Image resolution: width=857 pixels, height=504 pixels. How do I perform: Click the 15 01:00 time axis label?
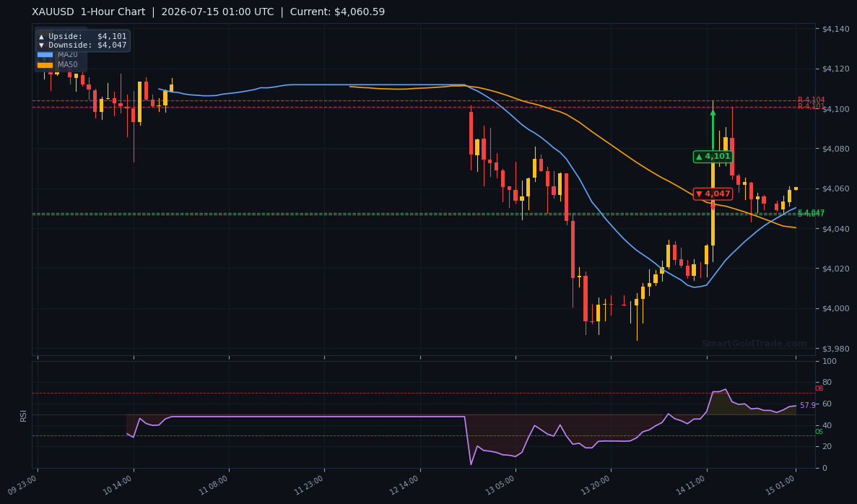[x=780, y=485]
